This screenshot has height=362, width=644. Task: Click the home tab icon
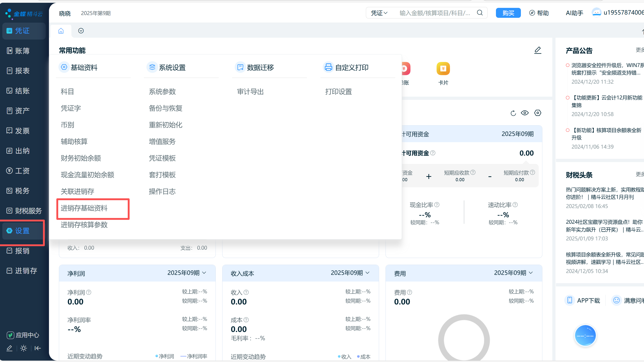click(61, 31)
